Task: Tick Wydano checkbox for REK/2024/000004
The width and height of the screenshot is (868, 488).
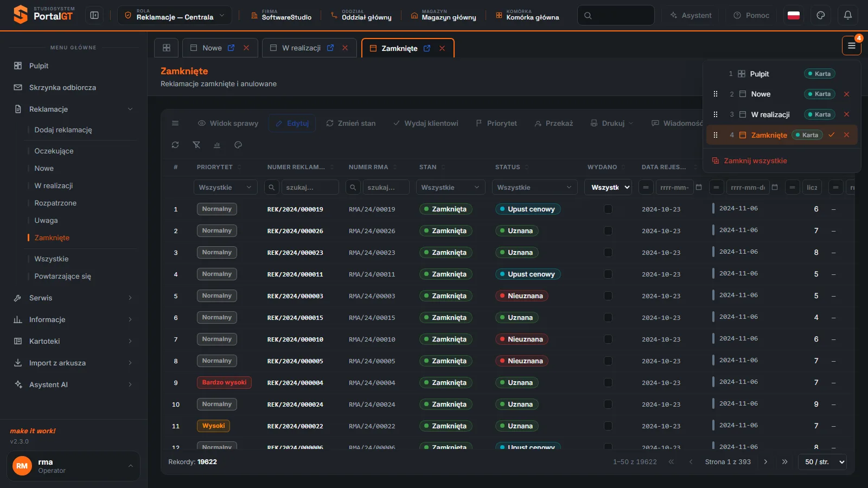Action: 608,383
